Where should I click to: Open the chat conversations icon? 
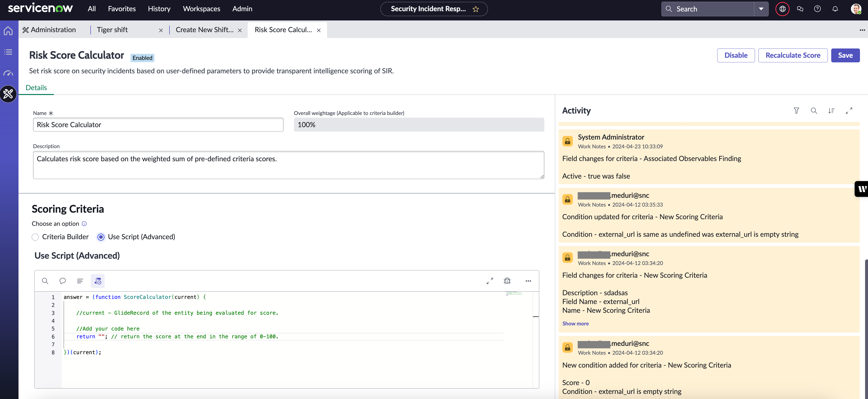point(800,9)
